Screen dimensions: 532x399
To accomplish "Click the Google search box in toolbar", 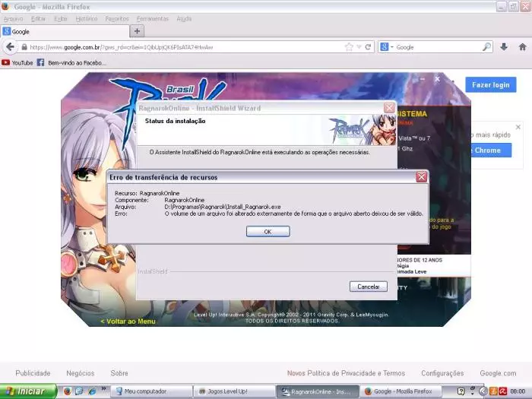I will [x=438, y=47].
